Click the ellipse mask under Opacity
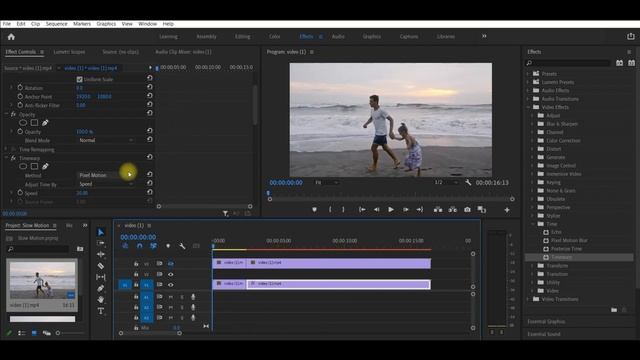Viewport: 640px width, 360px height. click(23, 122)
